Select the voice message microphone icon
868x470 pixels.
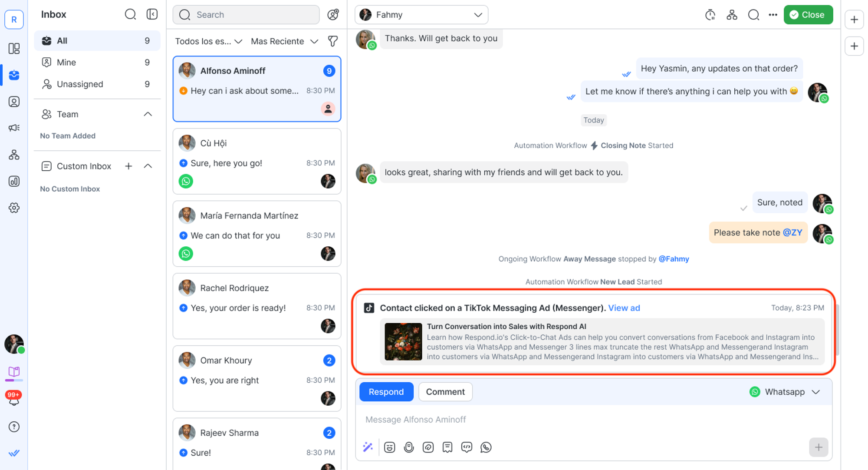(x=409, y=447)
